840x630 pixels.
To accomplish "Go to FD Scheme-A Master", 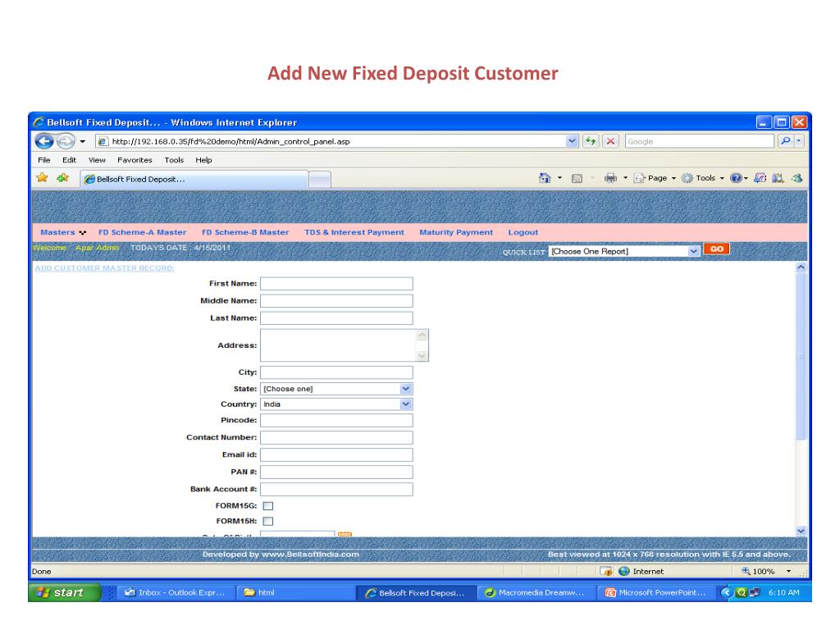I will pos(143,232).
